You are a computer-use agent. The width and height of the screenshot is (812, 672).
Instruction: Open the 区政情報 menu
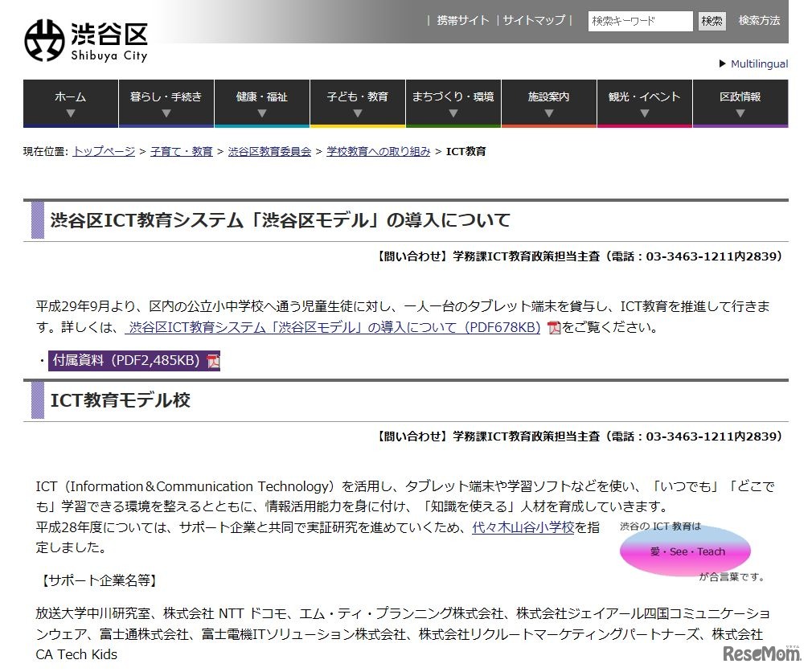(740, 103)
